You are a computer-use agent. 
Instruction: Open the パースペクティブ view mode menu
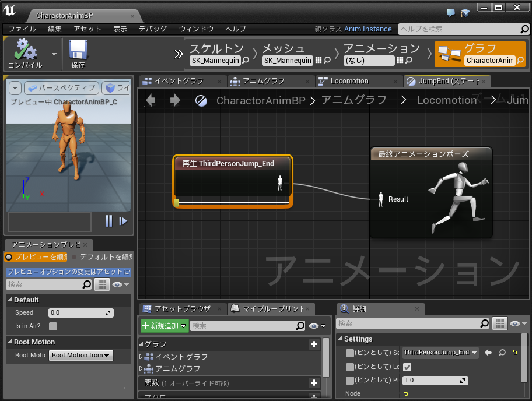pos(61,88)
